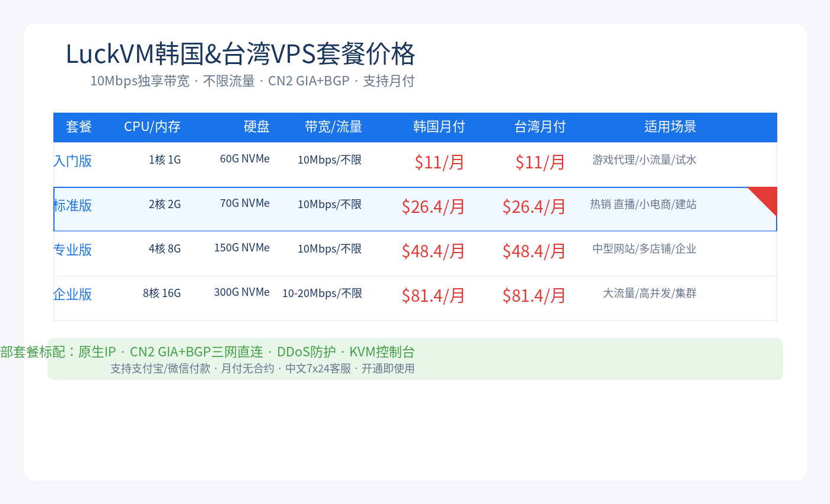Image resolution: width=830 pixels, height=504 pixels.
Task: Select the "1核 1G" spec cell
Action: point(165,160)
